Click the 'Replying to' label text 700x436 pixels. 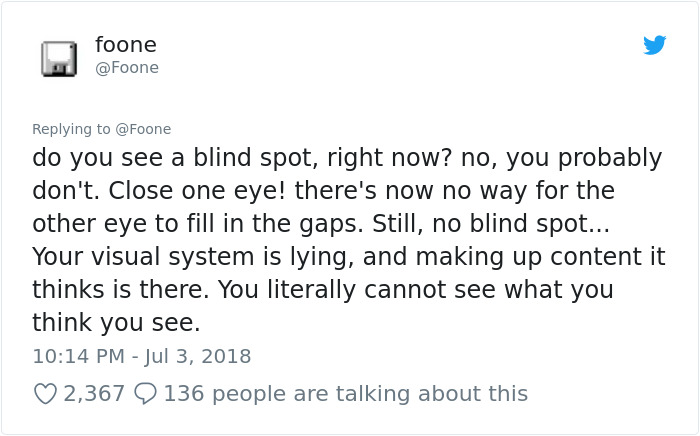(71, 129)
